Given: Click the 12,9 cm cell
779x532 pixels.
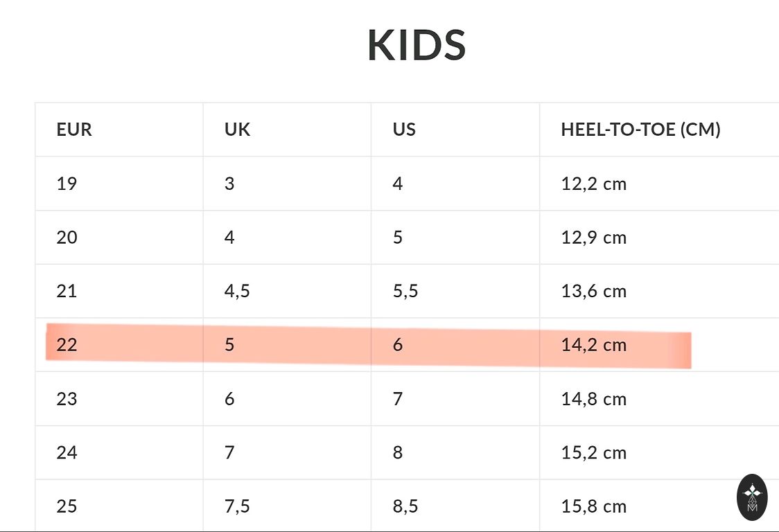Looking at the screenshot, I should (x=593, y=238).
